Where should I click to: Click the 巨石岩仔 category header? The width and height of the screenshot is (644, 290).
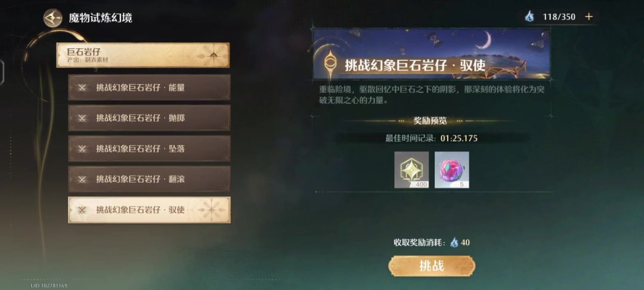pos(143,55)
